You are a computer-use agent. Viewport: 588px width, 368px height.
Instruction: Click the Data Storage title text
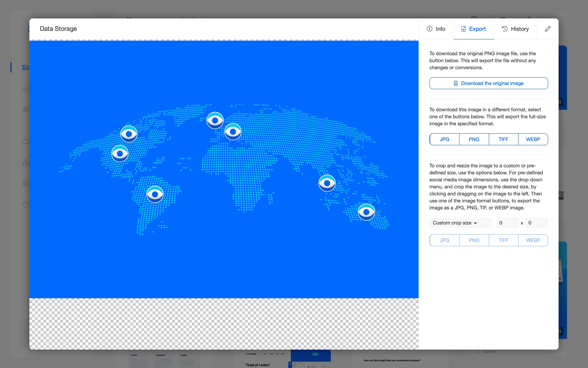58,29
